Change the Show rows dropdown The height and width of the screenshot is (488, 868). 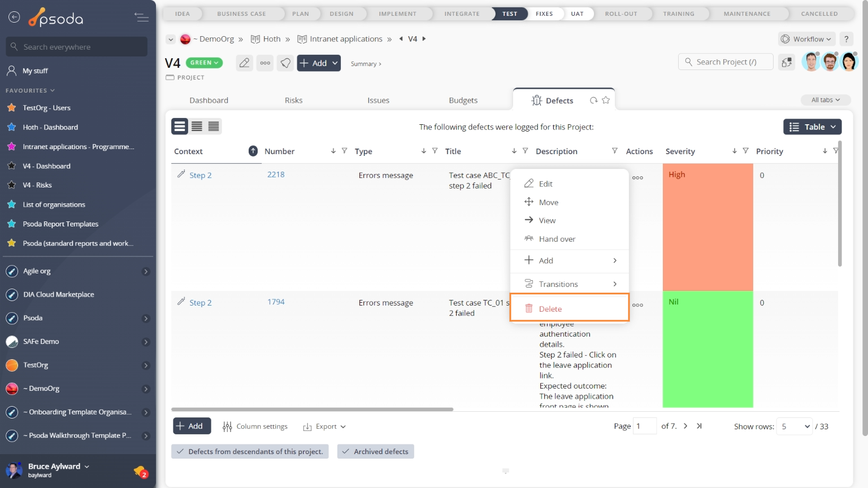[795, 426]
